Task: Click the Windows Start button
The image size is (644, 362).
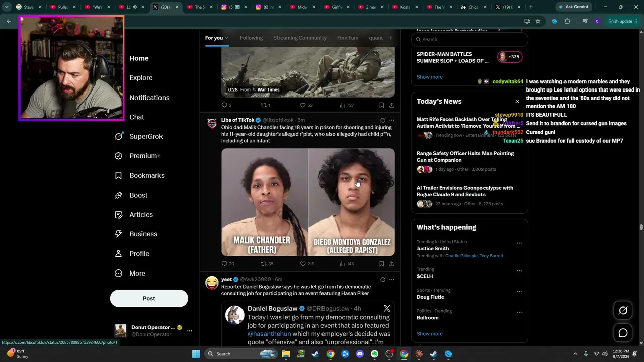Action: pyautogui.click(x=196, y=354)
